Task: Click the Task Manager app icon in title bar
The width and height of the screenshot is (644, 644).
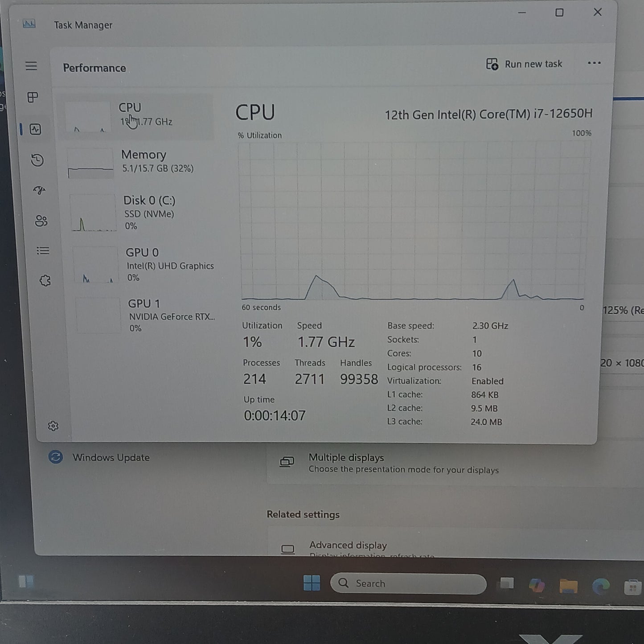Action: (x=29, y=24)
